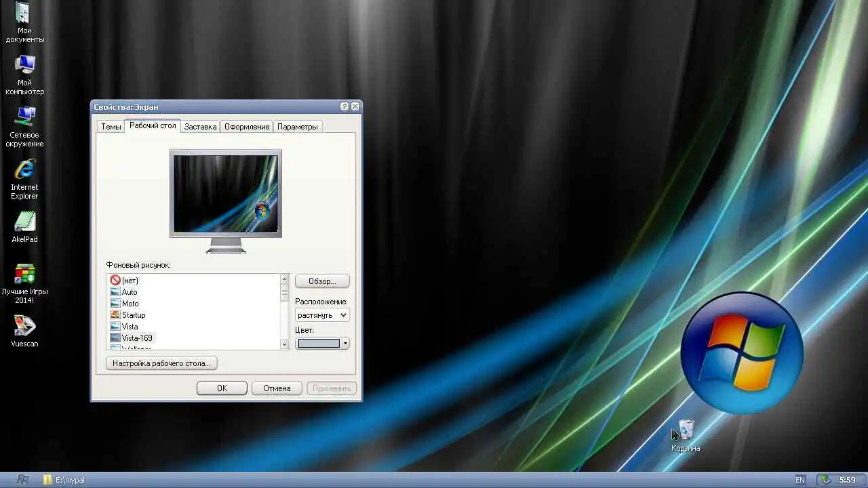Viewport: 868px width, 488px height.
Task: Click the wallpaper list scroll-down arrow
Action: [x=284, y=344]
